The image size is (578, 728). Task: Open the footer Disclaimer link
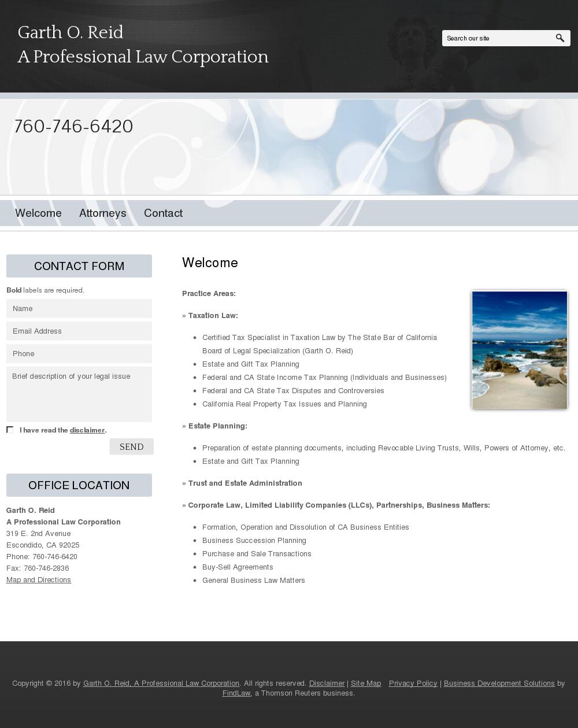pos(327,683)
